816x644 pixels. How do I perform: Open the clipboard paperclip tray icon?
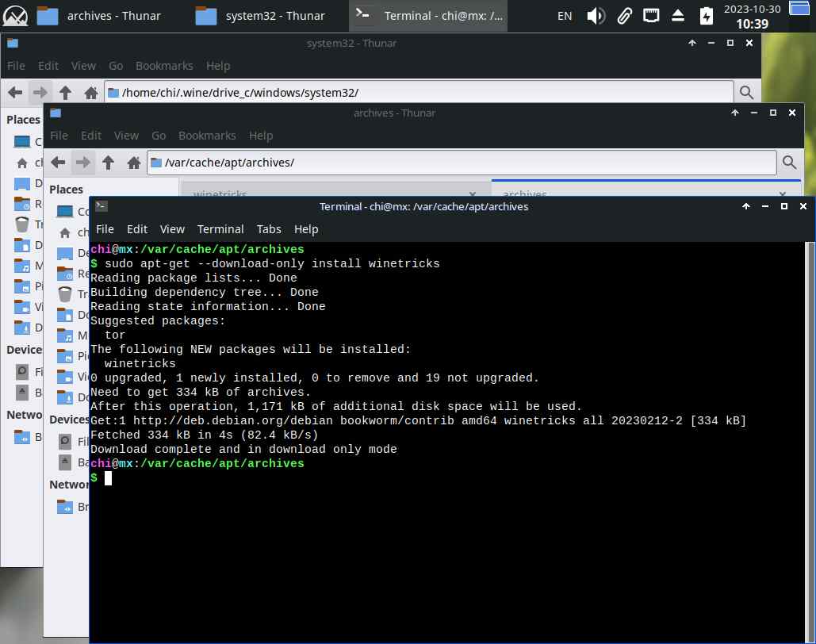(625, 16)
